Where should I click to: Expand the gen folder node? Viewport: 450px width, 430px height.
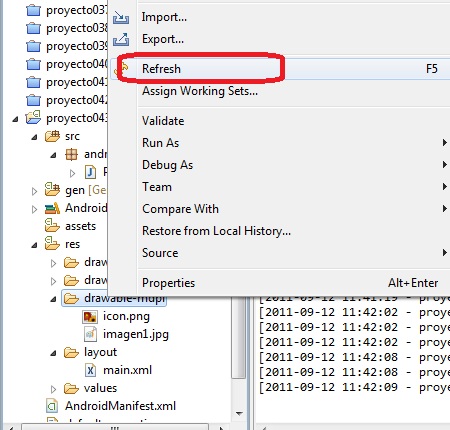point(34,191)
